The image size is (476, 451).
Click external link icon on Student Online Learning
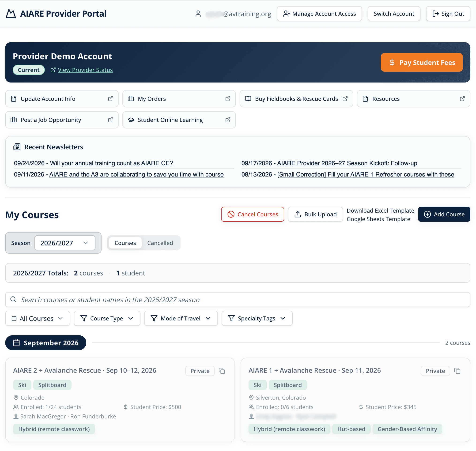[x=228, y=120]
